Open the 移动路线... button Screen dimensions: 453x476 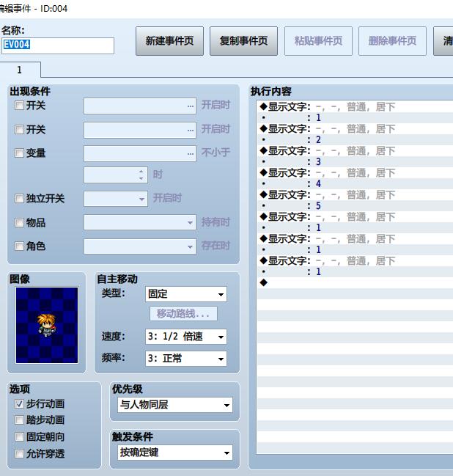[183, 314]
